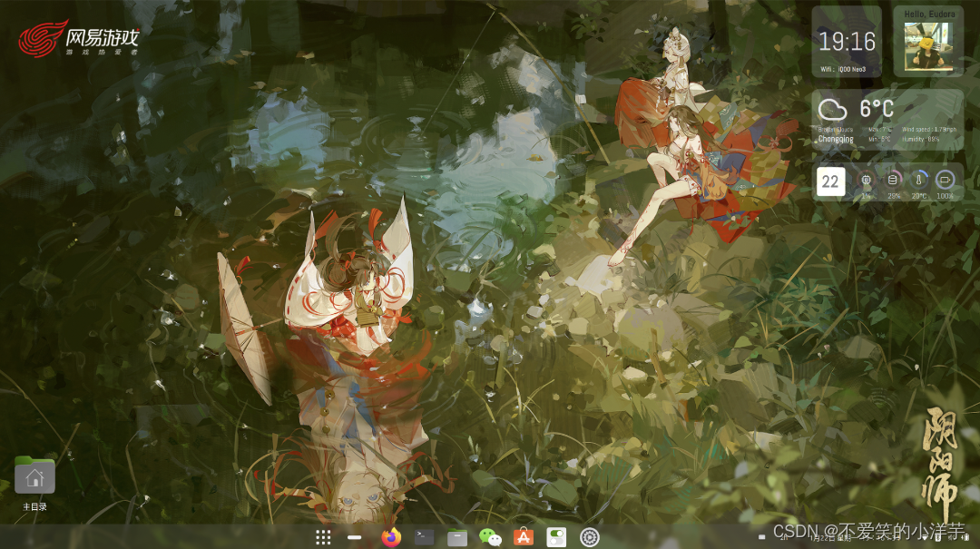
Task: Open the file manager in the dock
Action: (x=456, y=538)
